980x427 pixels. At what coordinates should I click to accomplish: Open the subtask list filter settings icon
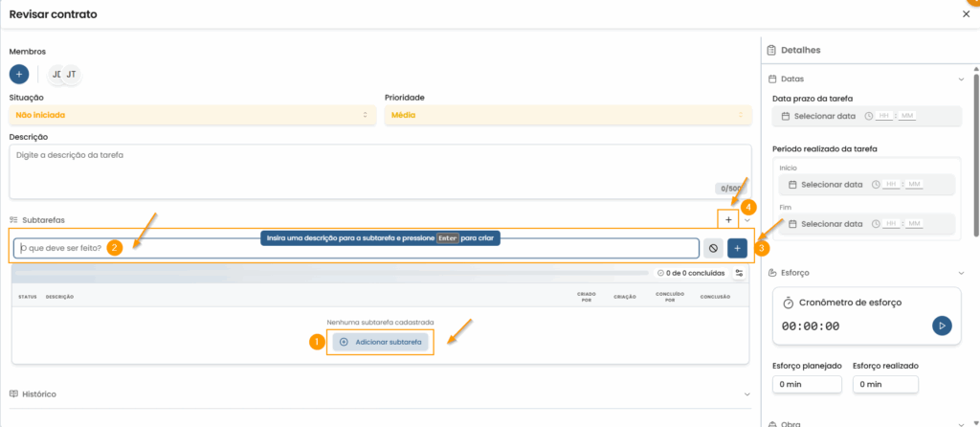[x=740, y=274]
